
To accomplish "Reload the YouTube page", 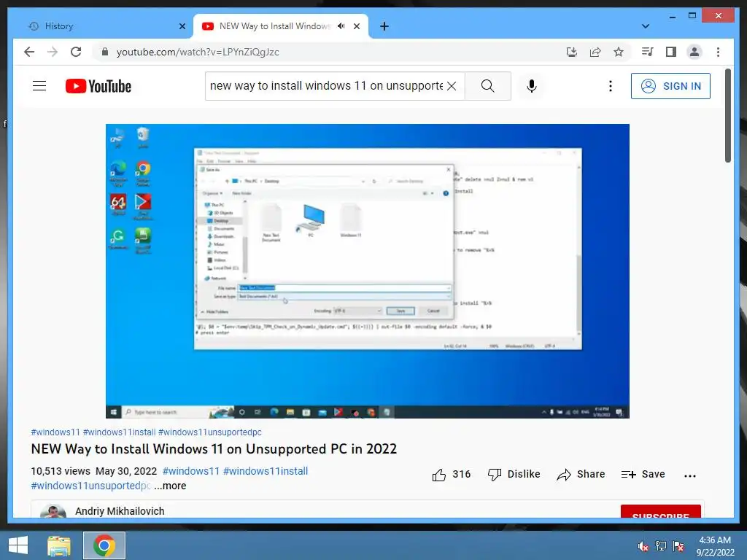I will (x=76, y=52).
